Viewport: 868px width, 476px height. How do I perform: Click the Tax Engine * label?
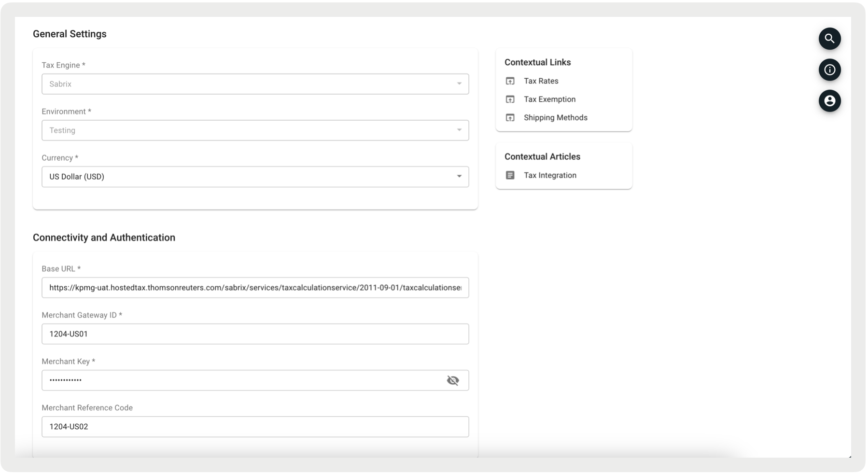click(x=63, y=65)
